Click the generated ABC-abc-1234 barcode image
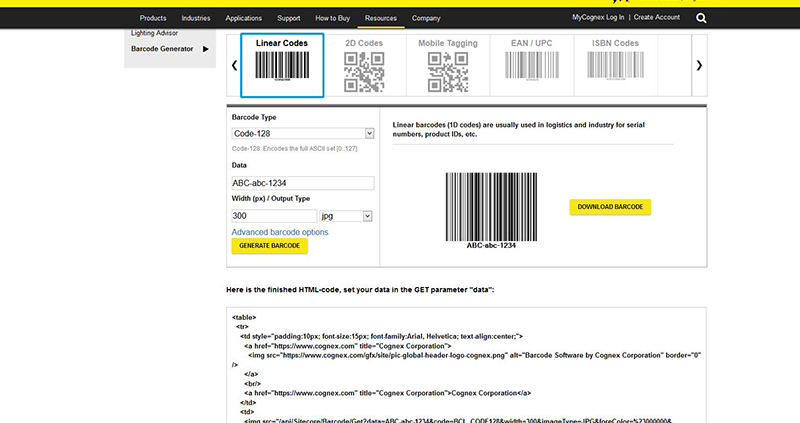The width and height of the screenshot is (800, 423). [x=491, y=210]
